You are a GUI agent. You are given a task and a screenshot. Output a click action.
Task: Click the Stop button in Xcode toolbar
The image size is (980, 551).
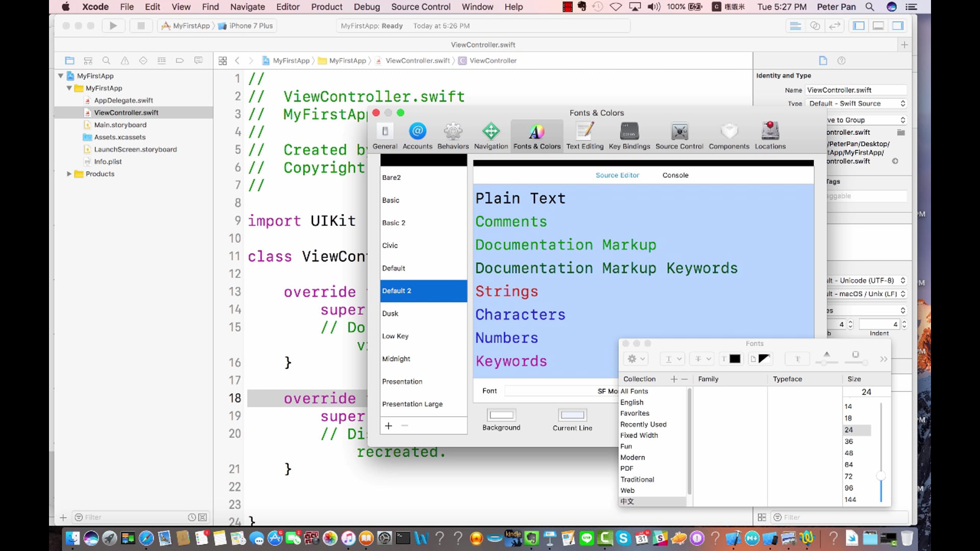pyautogui.click(x=141, y=26)
